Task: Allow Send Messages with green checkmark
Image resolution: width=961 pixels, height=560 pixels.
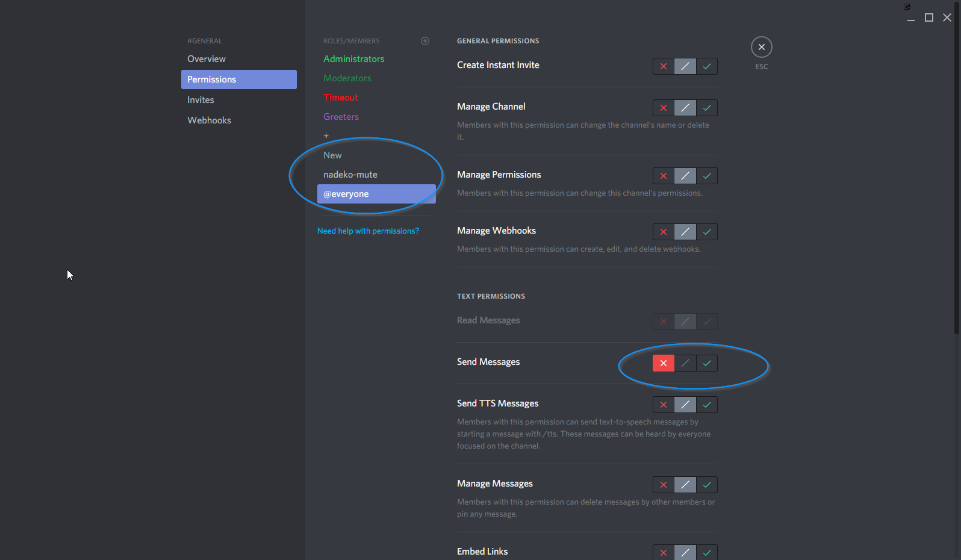Action: [x=707, y=363]
